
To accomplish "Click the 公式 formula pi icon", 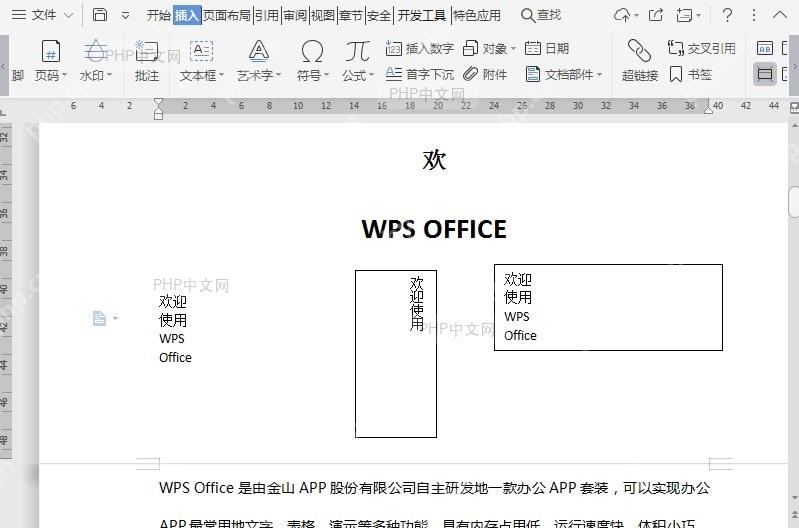I will click(357, 51).
